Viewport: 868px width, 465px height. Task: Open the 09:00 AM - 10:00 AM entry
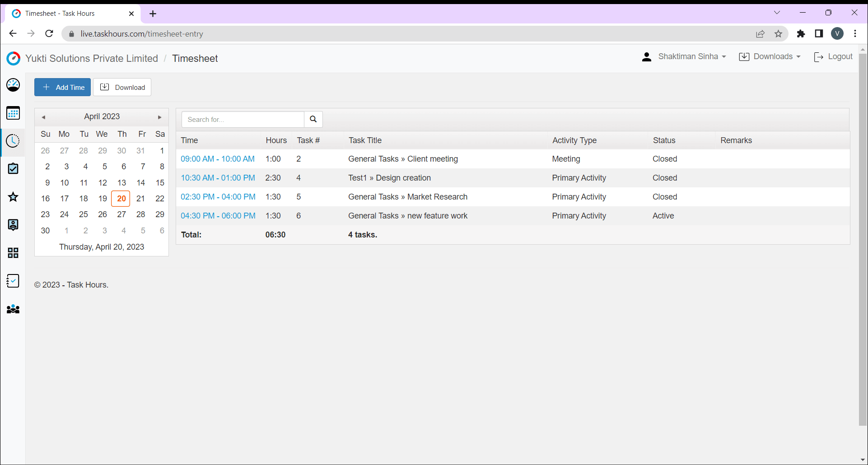tap(218, 159)
